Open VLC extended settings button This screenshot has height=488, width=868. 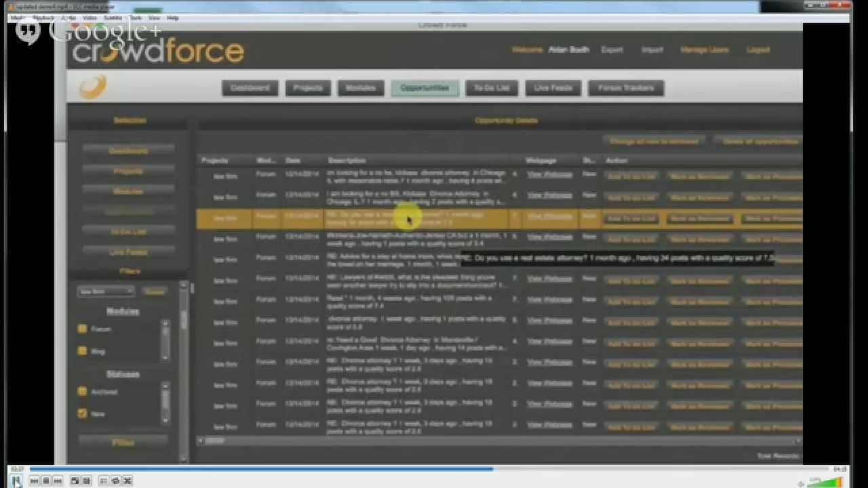coord(86,481)
